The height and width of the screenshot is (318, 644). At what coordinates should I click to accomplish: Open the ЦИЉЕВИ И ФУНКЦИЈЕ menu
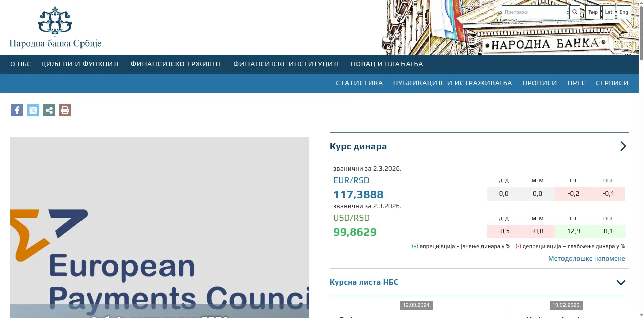click(x=81, y=64)
